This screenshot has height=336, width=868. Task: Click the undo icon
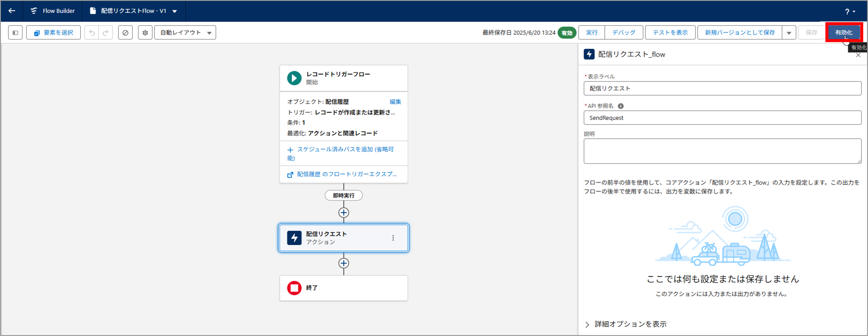pos(91,32)
